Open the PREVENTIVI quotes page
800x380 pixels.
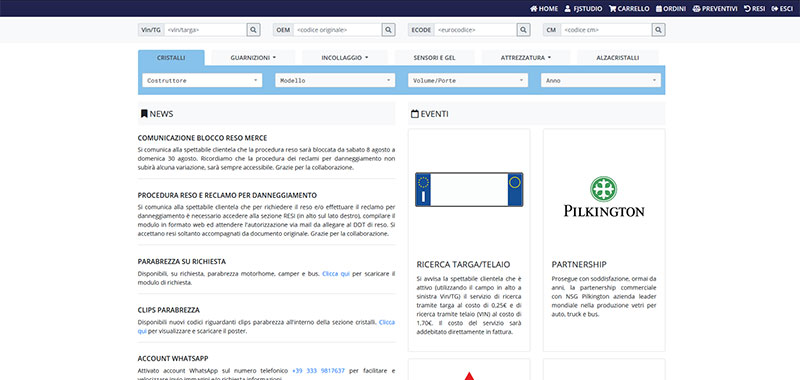pyautogui.click(x=715, y=9)
